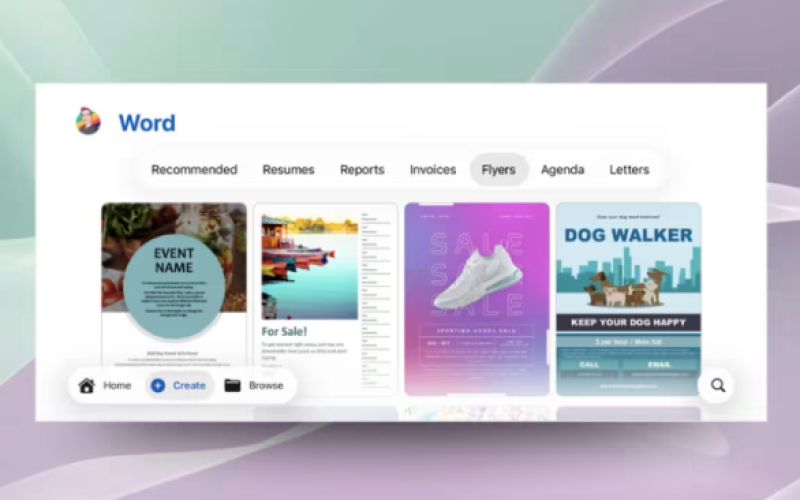Choose the Dog Walker flyer template
800x500 pixels.
629,299
